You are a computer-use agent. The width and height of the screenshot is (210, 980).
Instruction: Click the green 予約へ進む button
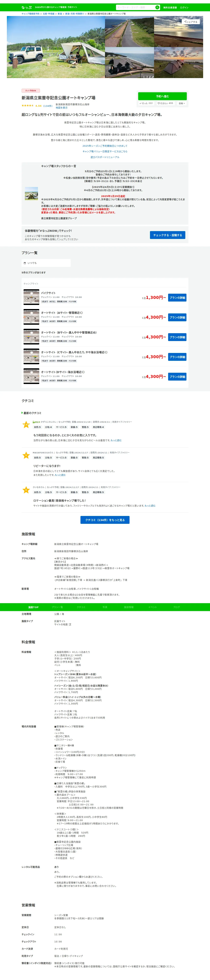point(162,96)
